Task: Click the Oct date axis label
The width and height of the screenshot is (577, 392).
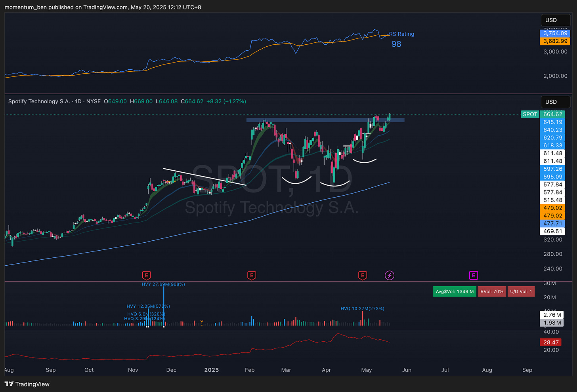Action: click(x=89, y=370)
